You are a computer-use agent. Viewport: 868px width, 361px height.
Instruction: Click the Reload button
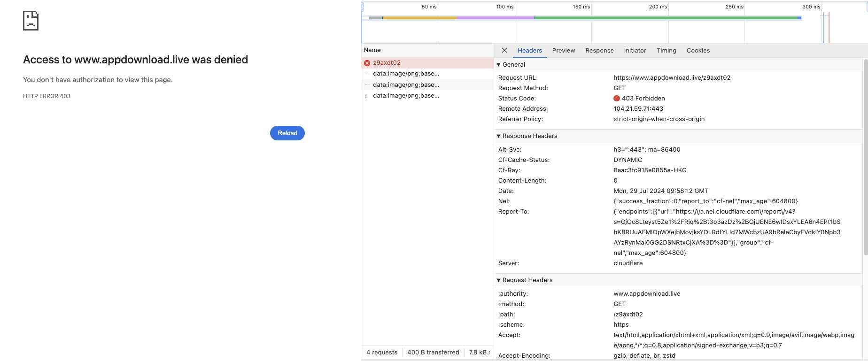tap(287, 133)
